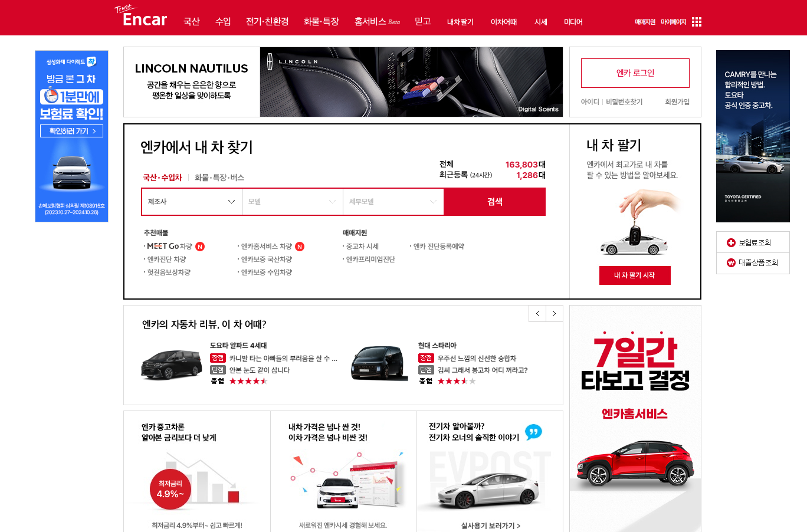The height and width of the screenshot is (532, 807).
Task: Select the 국산·수입차 tab
Action: tap(163, 178)
